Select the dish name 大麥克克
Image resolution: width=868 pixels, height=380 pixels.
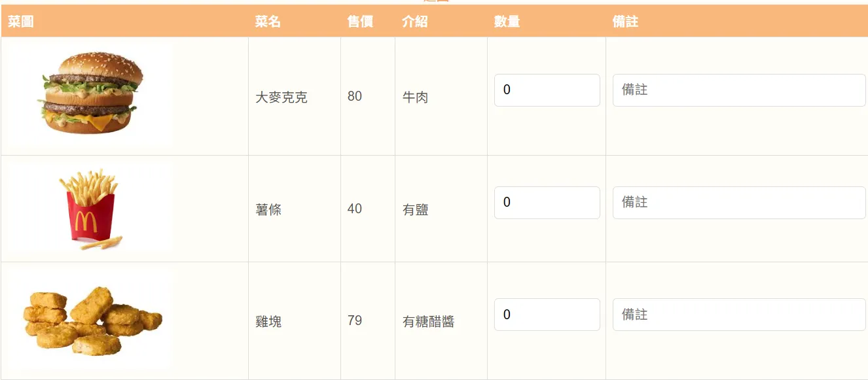[x=281, y=97]
